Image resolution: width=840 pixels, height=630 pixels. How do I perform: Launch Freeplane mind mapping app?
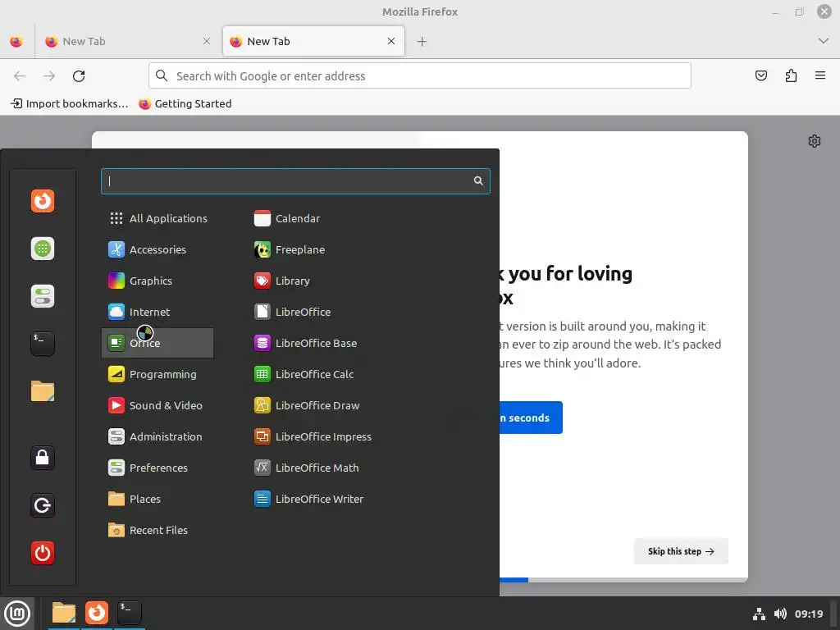[290, 249]
